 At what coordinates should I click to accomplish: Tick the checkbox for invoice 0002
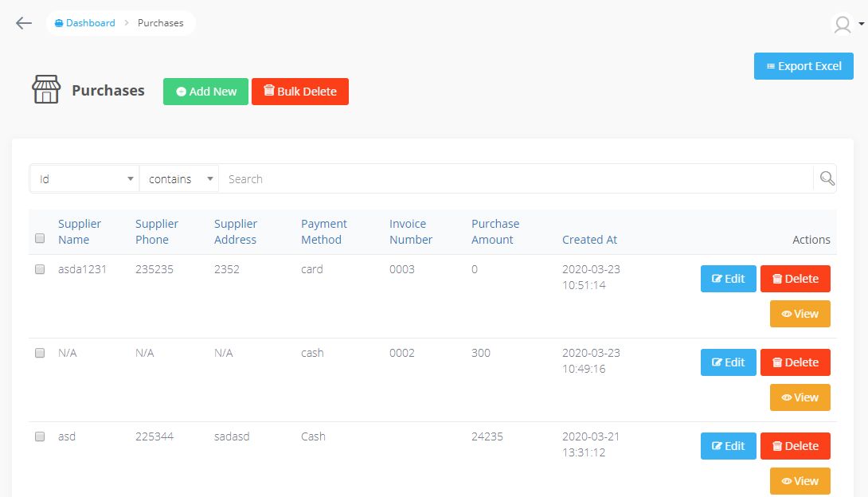click(40, 353)
